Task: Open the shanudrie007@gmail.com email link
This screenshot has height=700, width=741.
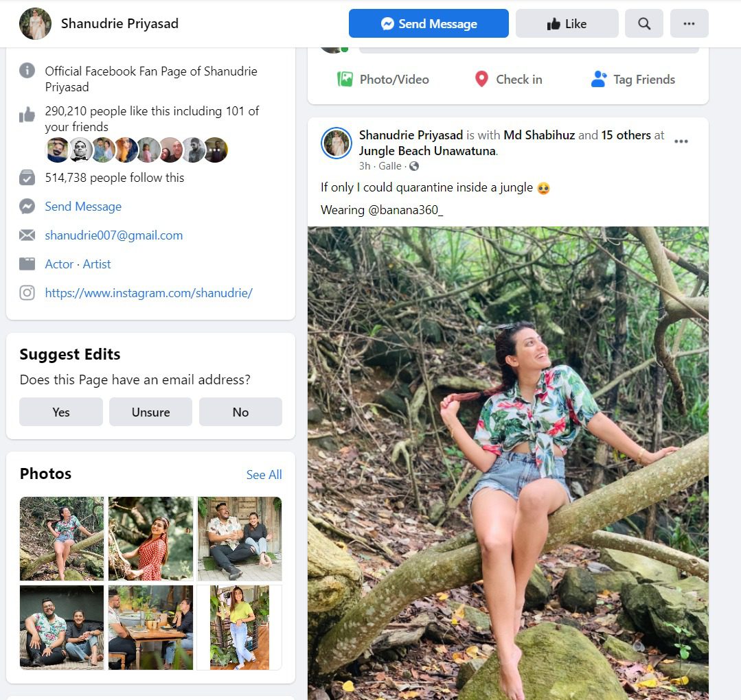Action: coord(114,235)
